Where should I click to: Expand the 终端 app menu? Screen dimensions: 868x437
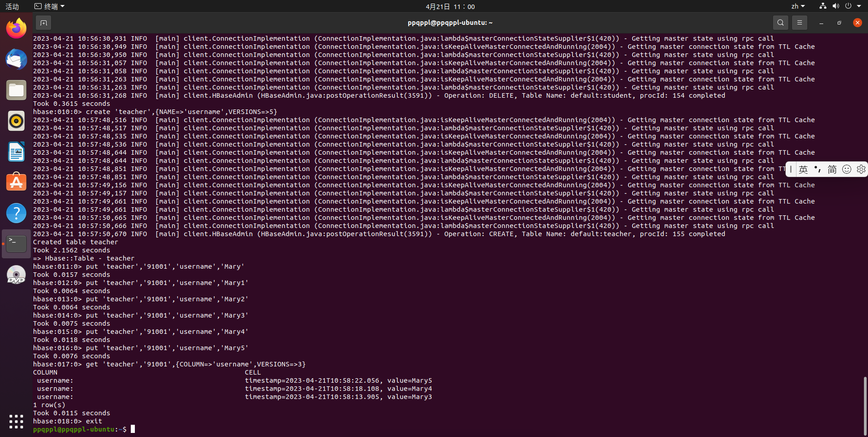coord(50,6)
